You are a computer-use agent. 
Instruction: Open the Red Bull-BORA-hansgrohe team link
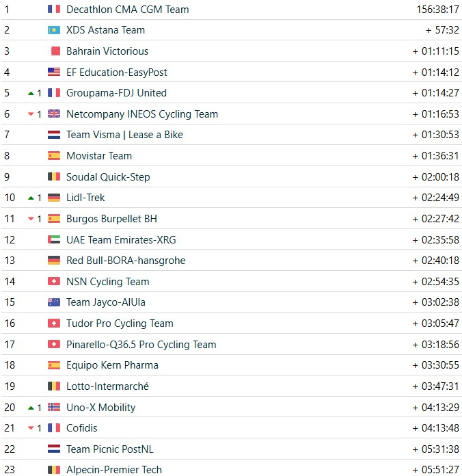(x=126, y=261)
